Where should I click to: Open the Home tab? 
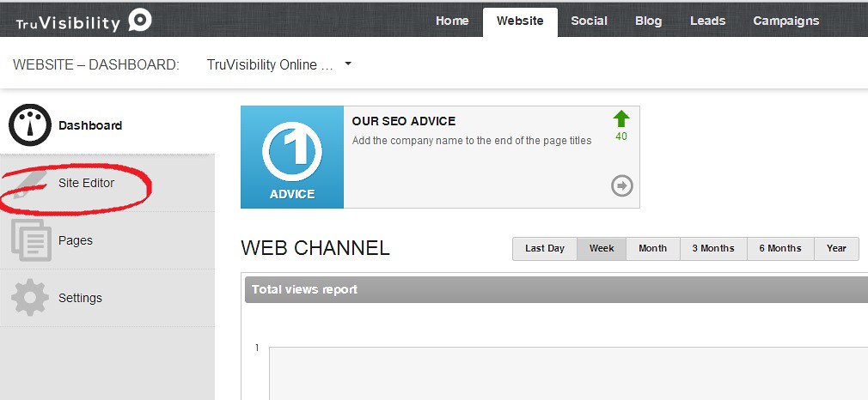click(x=452, y=21)
